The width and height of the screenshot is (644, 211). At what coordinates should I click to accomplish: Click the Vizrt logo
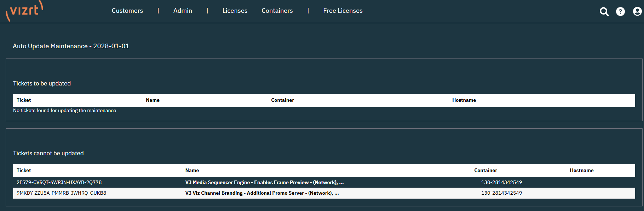(x=24, y=11)
